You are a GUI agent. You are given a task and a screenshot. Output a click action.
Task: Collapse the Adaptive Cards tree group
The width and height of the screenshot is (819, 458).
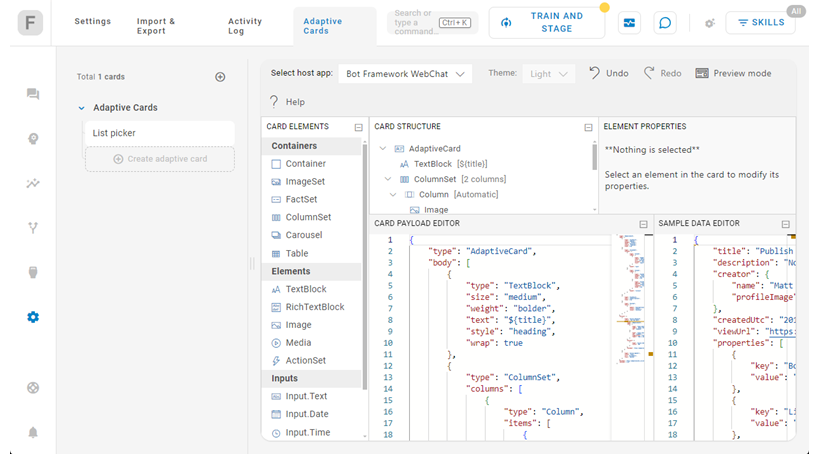tap(81, 108)
